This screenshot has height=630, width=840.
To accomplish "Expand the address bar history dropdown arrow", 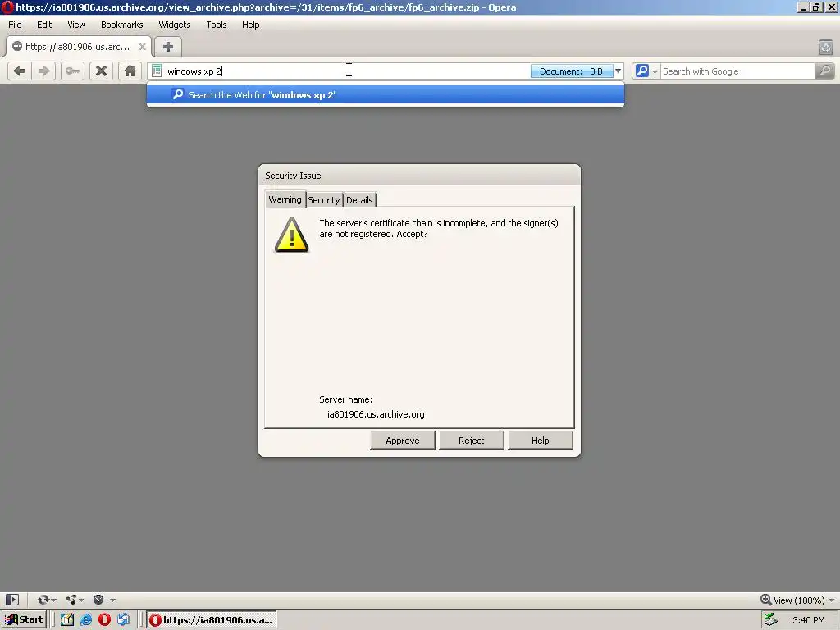I will pos(619,71).
